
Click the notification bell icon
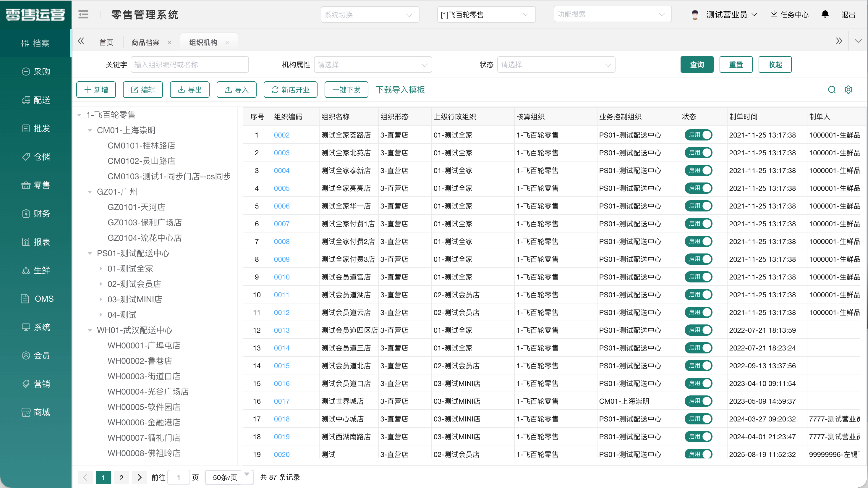pyautogui.click(x=825, y=14)
